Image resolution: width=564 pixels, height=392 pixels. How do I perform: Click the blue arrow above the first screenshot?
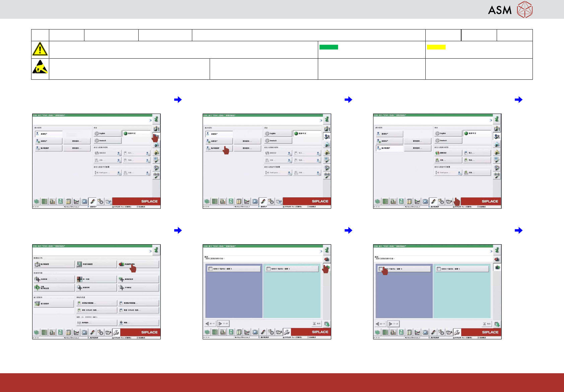[178, 100]
